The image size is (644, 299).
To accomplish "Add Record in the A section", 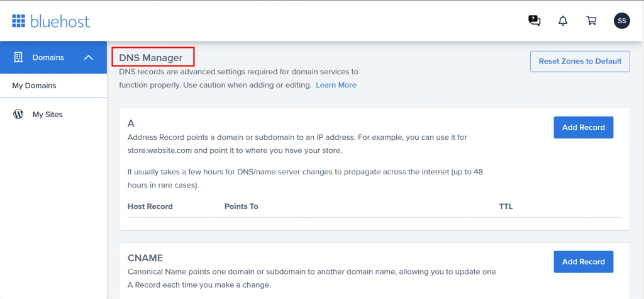I will tap(583, 128).
